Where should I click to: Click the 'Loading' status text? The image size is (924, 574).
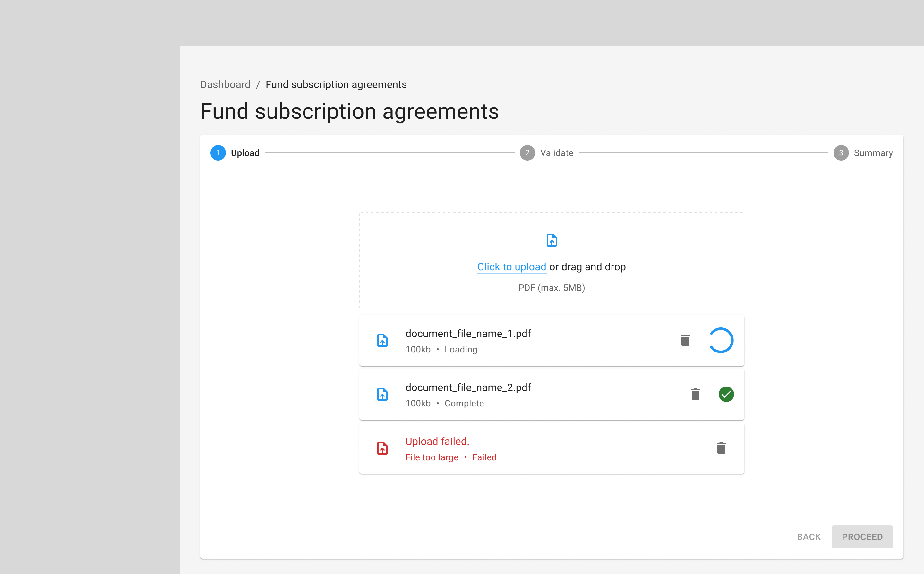point(461,350)
